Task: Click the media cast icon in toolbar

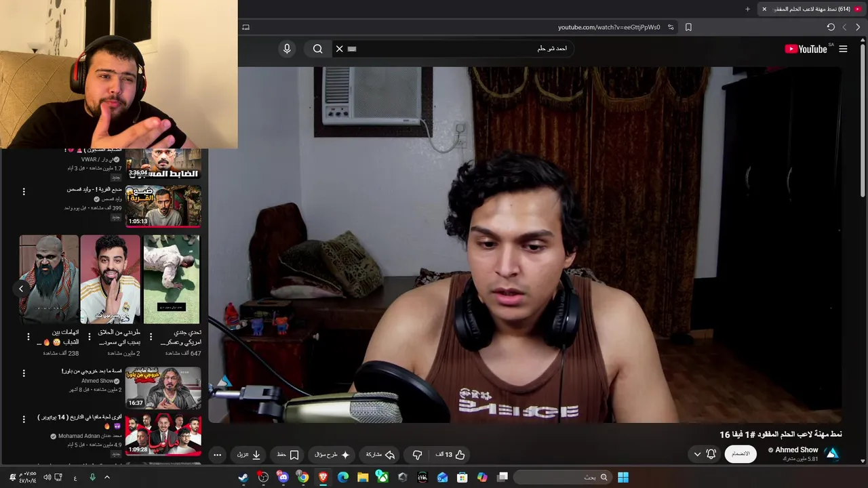Action: click(245, 27)
